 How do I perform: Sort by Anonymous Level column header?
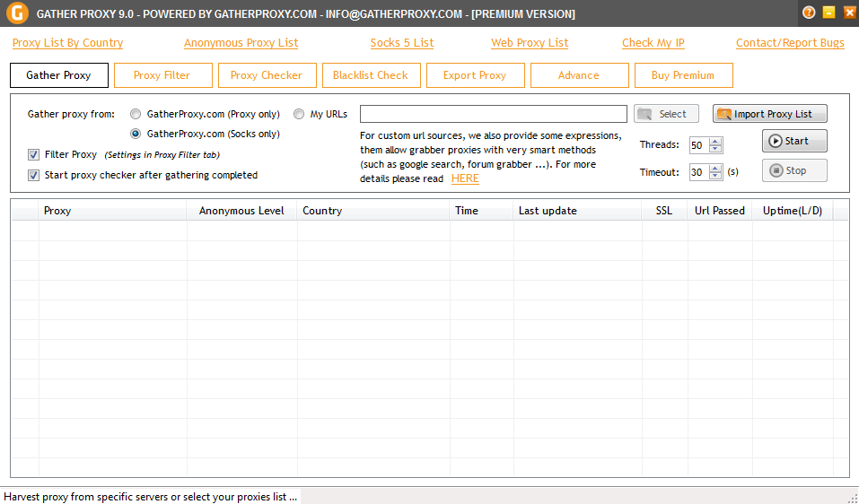[241, 211]
